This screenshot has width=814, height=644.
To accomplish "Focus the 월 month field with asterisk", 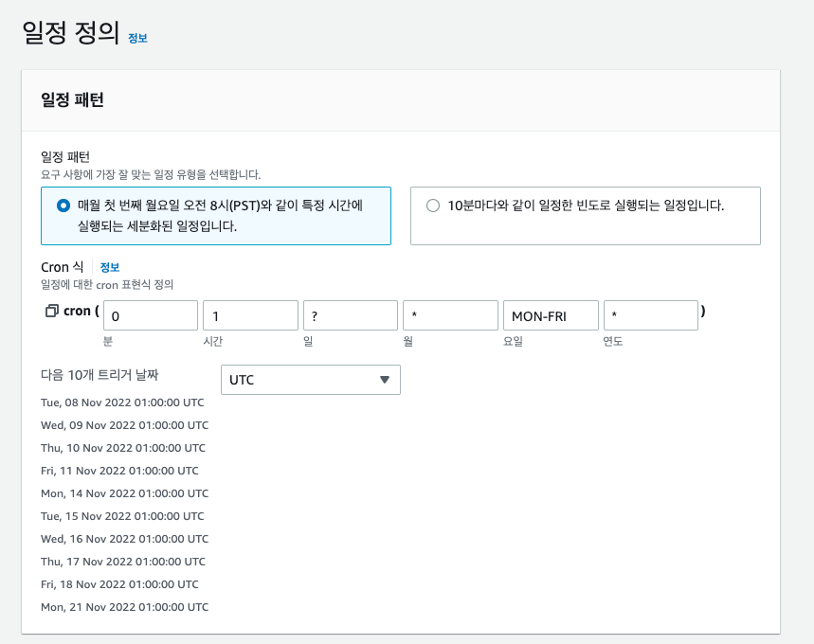I will [x=451, y=315].
